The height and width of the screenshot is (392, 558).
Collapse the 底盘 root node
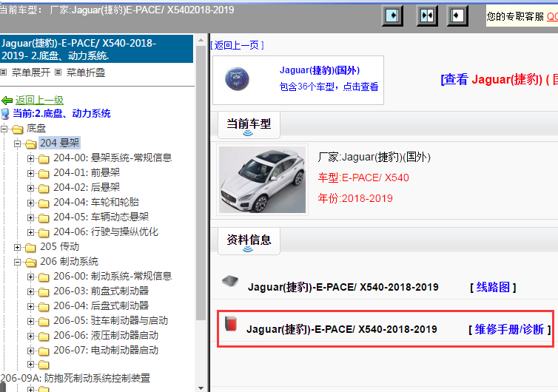(x=4, y=129)
